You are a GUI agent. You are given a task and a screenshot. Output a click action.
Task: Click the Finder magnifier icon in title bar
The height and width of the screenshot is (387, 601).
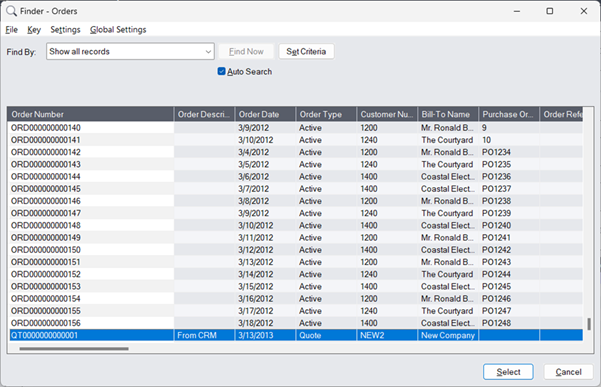(x=11, y=11)
